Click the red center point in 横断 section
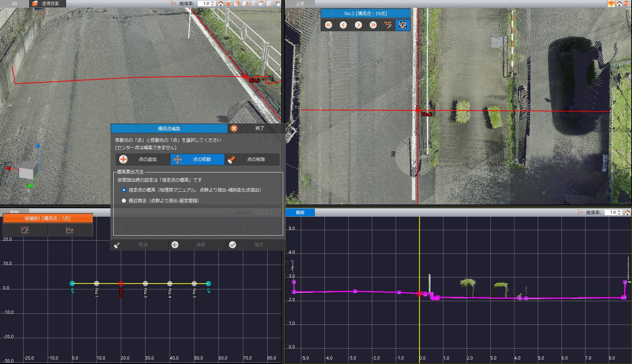The image size is (632, 364). coord(419,294)
